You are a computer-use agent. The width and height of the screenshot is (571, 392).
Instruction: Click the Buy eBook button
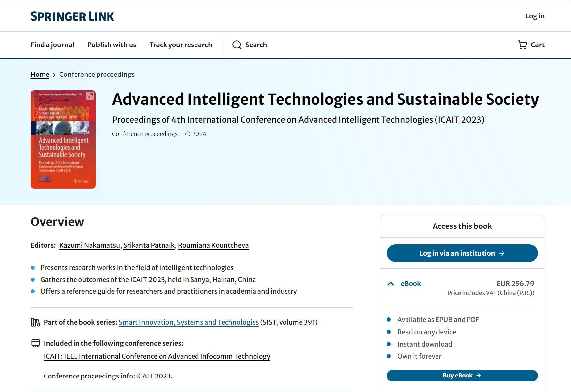(x=462, y=376)
